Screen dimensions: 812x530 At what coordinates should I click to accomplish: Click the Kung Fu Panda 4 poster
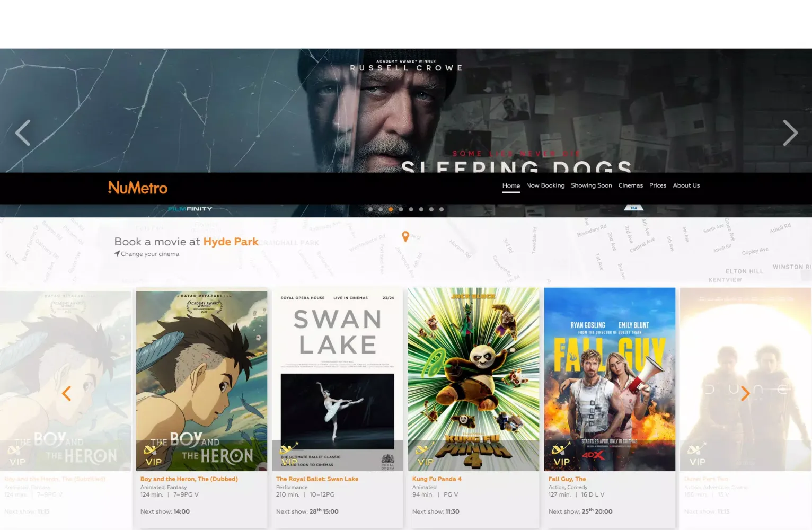point(474,379)
